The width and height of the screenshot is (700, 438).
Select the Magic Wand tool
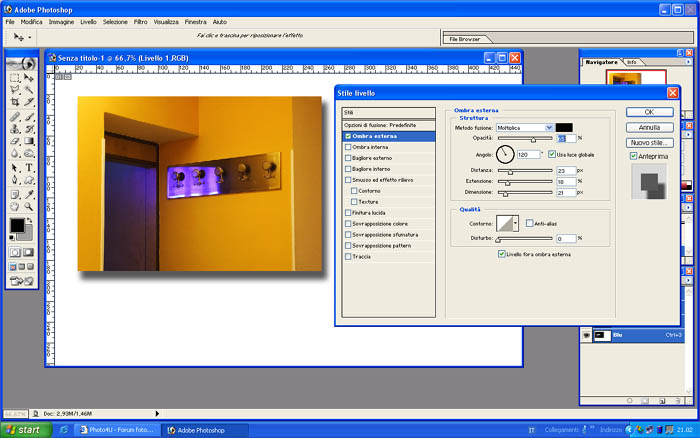click(x=29, y=90)
